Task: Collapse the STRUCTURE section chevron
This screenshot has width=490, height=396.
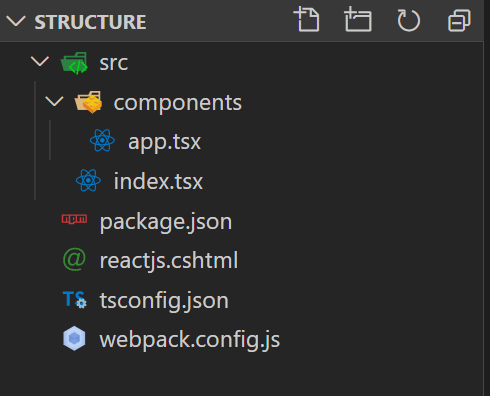Action: [x=16, y=22]
